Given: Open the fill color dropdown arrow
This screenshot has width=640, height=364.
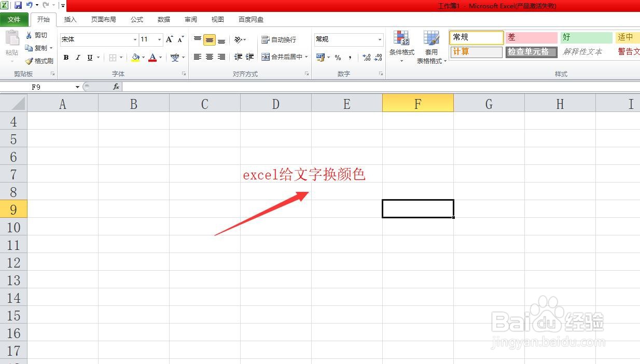Looking at the screenshot, I should (143, 58).
